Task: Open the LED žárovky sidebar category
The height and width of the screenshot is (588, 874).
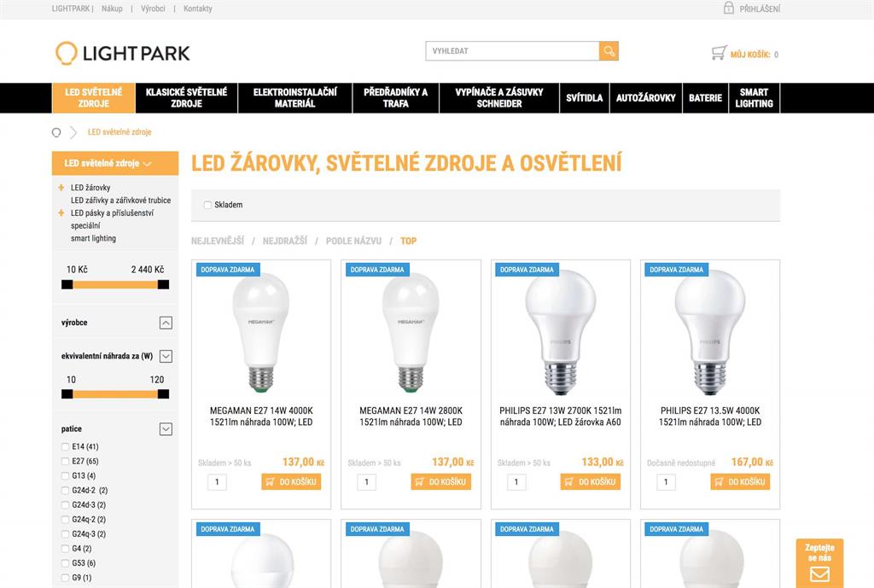Action: (x=90, y=188)
